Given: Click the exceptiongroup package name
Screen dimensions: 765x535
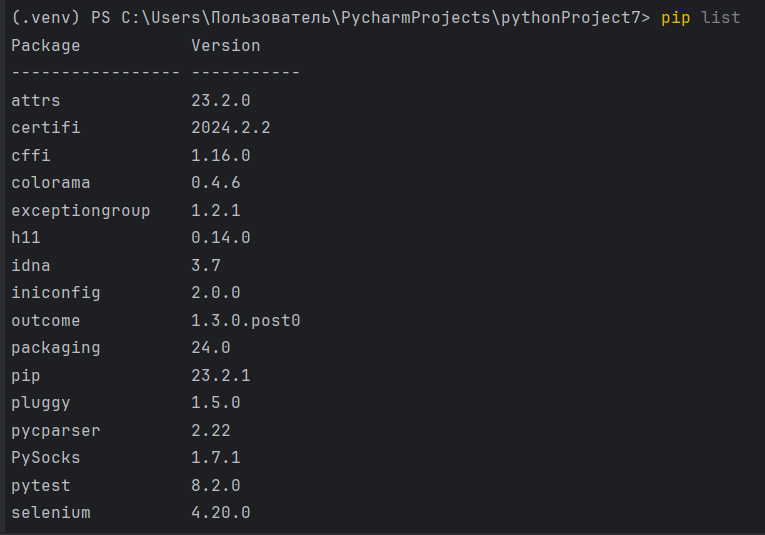Looking at the screenshot, I should point(81,211).
